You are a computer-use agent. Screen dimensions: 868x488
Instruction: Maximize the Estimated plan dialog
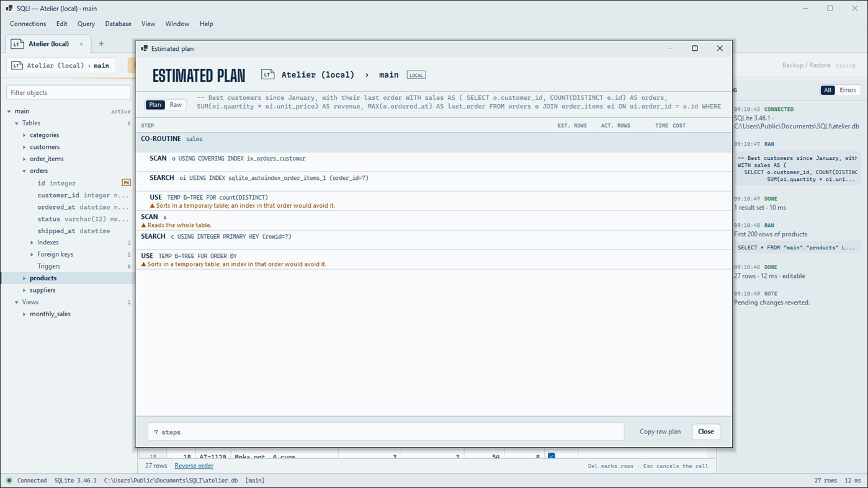pyautogui.click(x=695, y=48)
